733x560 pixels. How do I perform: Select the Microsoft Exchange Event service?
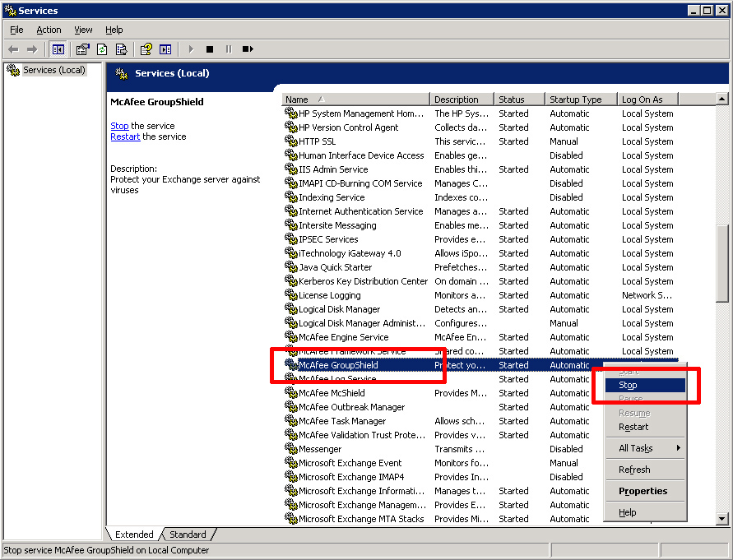click(350, 463)
